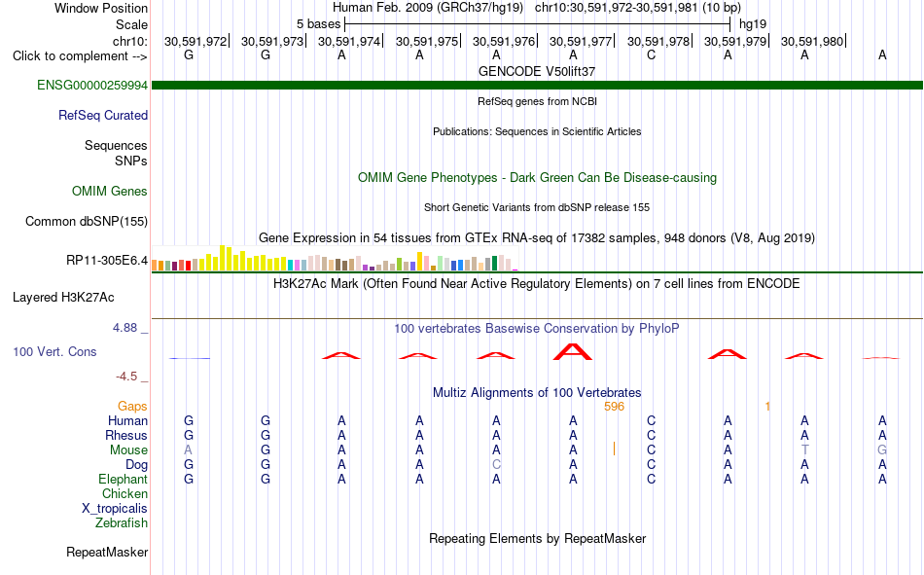
Task: Click OMIM Genes track label
Action: (109, 191)
